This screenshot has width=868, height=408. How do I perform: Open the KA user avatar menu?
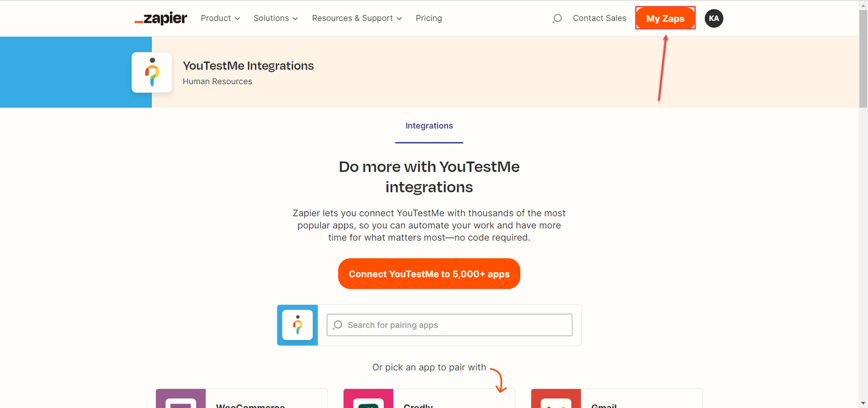coord(713,18)
